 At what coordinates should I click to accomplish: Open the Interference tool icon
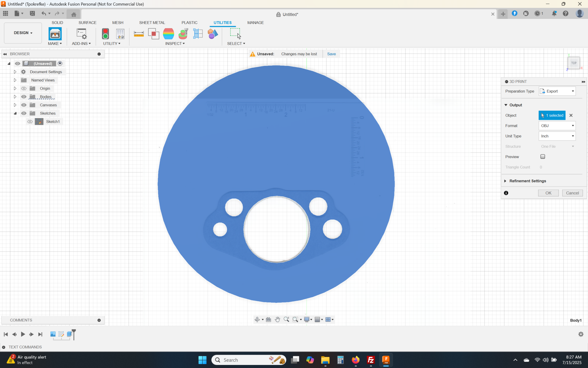pyautogui.click(x=153, y=34)
